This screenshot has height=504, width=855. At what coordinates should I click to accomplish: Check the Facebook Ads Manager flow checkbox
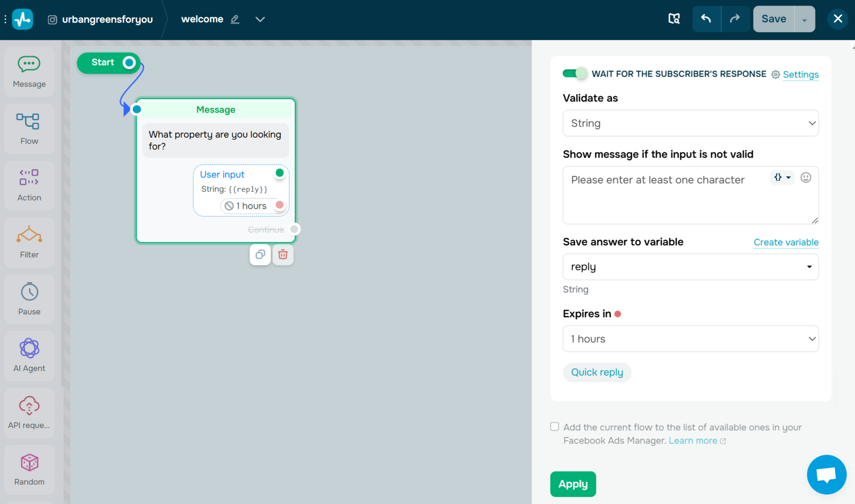[554, 426]
